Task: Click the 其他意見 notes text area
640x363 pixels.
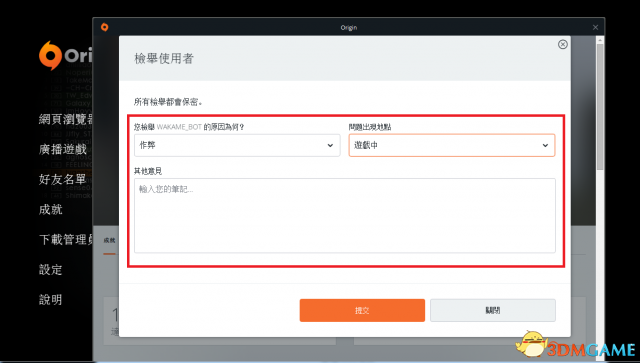Action: (344, 216)
